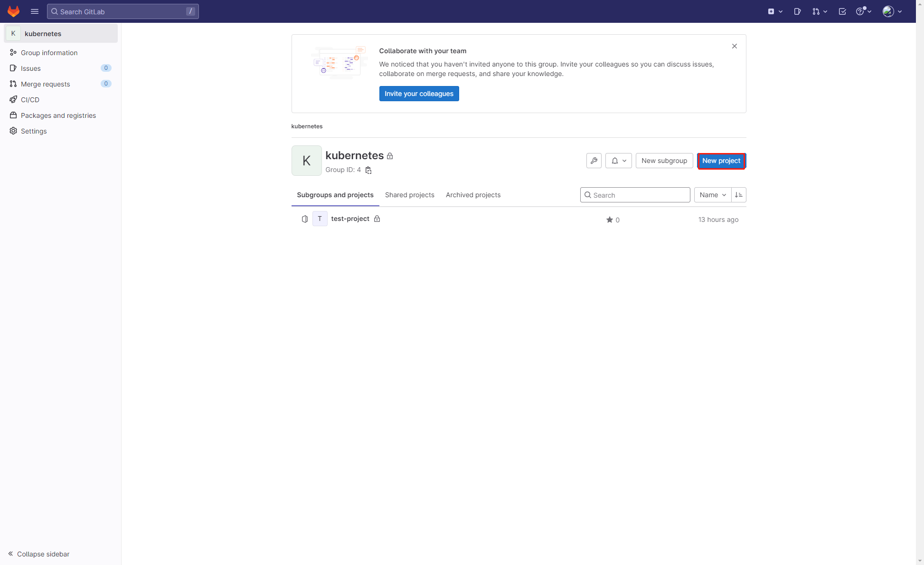Collapse the sidebar

click(x=39, y=554)
